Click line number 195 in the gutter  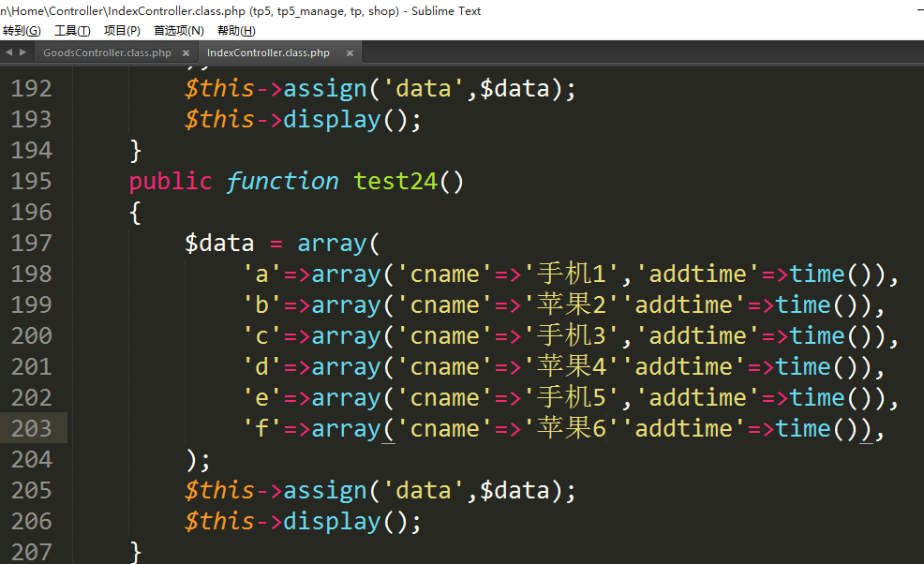coord(32,181)
